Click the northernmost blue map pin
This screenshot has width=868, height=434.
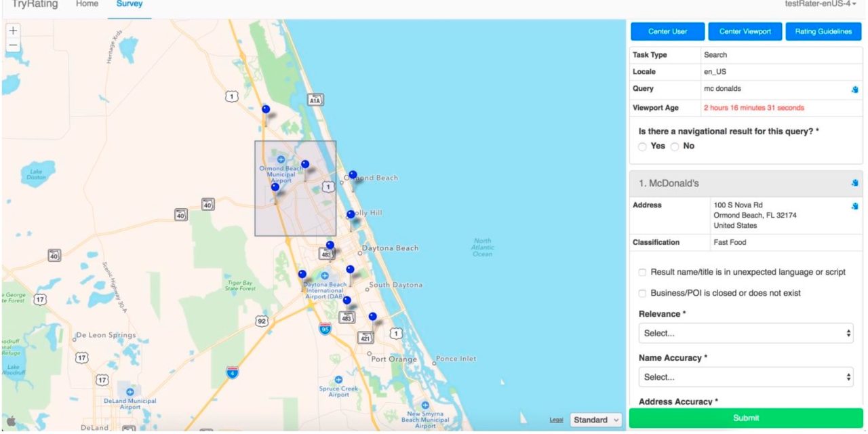coord(266,109)
